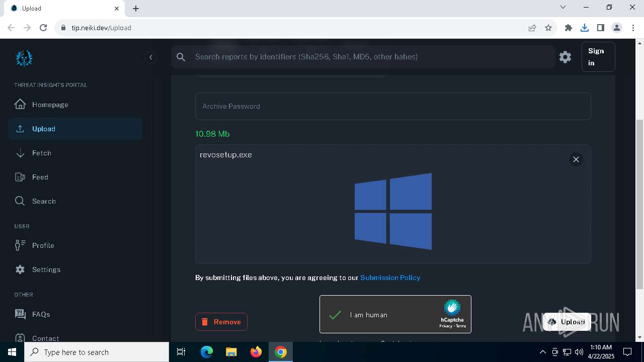The height and width of the screenshot is (362, 644).
Task: Open the Chrome extensions puzzle icon
Action: click(x=569, y=28)
